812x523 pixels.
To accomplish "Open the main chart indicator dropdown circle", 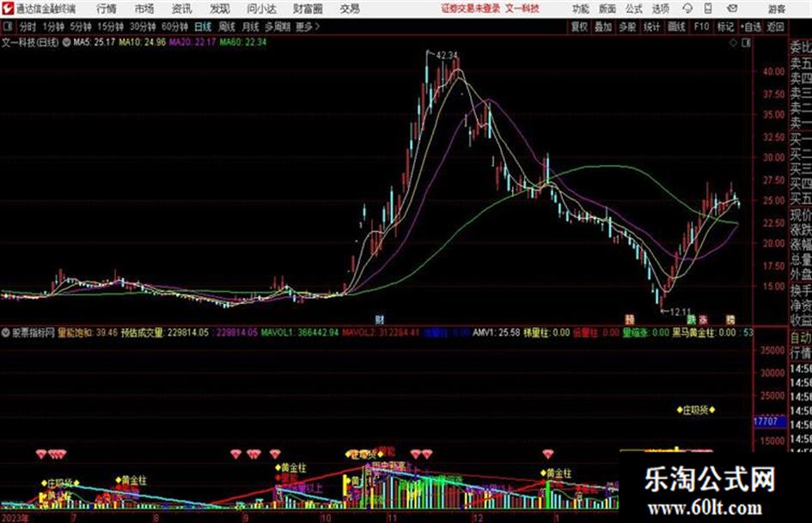I will click(x=66, y=42).
